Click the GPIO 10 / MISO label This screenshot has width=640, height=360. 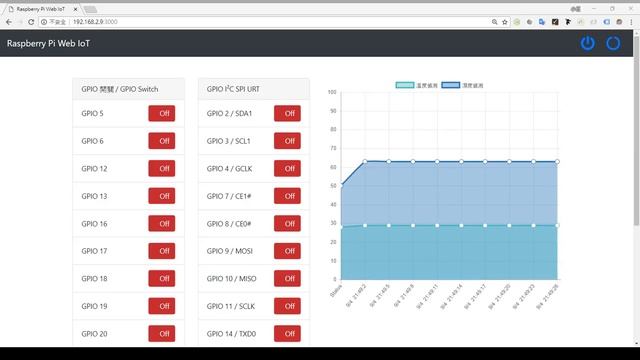point(231,279)
